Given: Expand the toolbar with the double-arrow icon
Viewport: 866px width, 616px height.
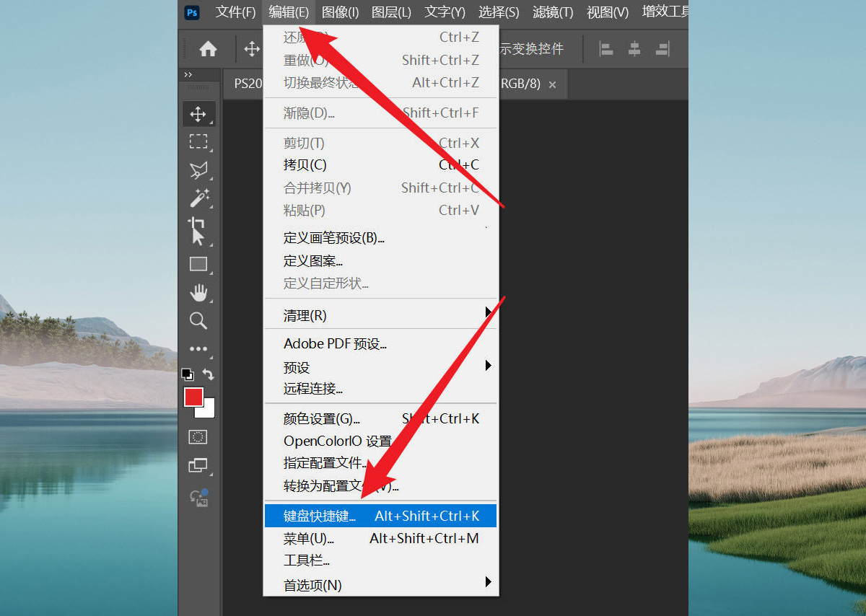Looking at the screenshot, I should [x=188, y=74].
